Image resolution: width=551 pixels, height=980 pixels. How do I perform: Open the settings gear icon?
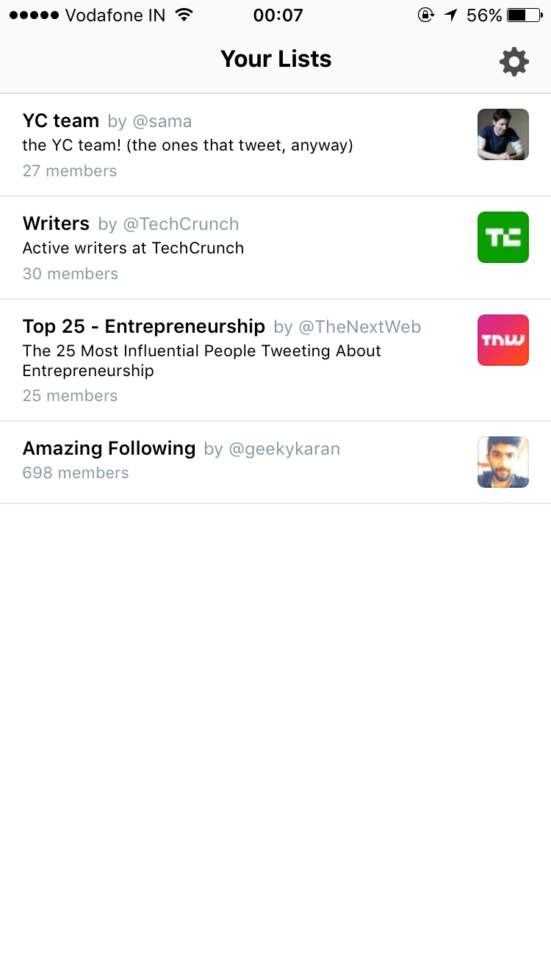[514, 62]
